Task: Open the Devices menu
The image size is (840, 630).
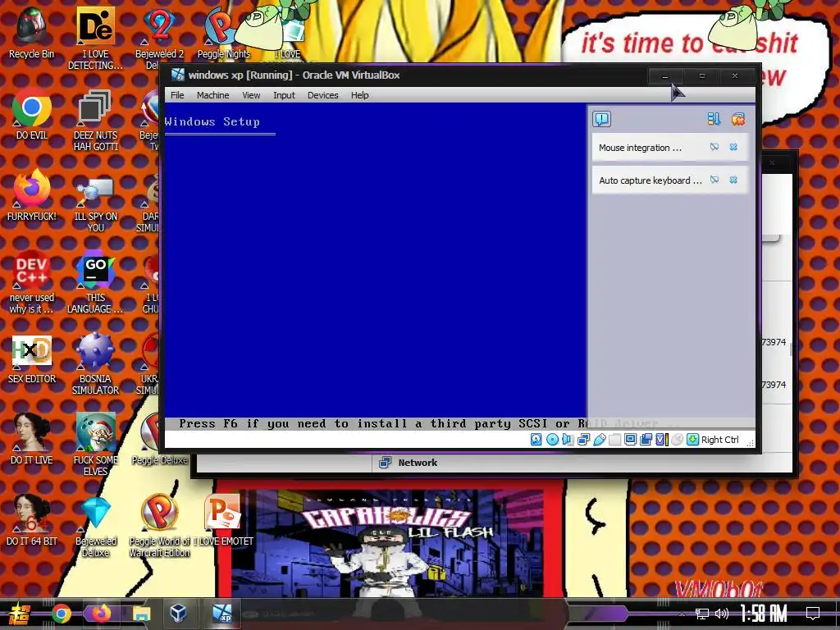Action: tap(322, 95)
